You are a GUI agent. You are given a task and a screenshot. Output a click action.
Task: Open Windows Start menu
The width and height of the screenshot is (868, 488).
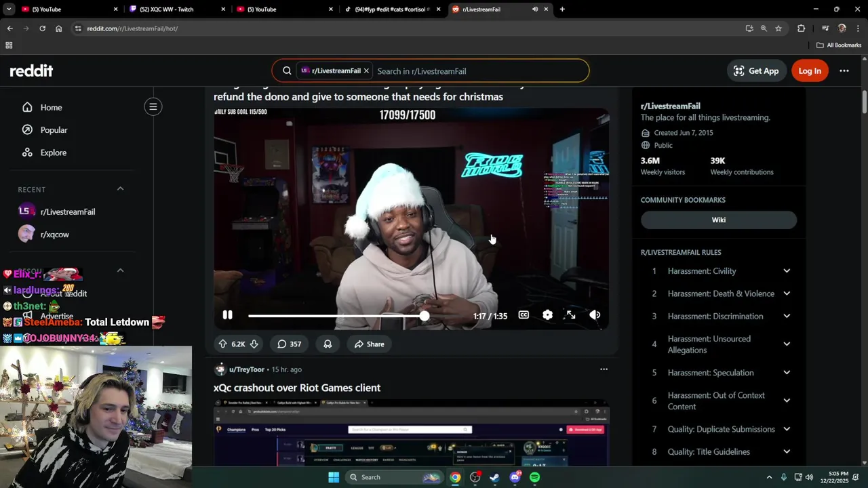[334, 477]
